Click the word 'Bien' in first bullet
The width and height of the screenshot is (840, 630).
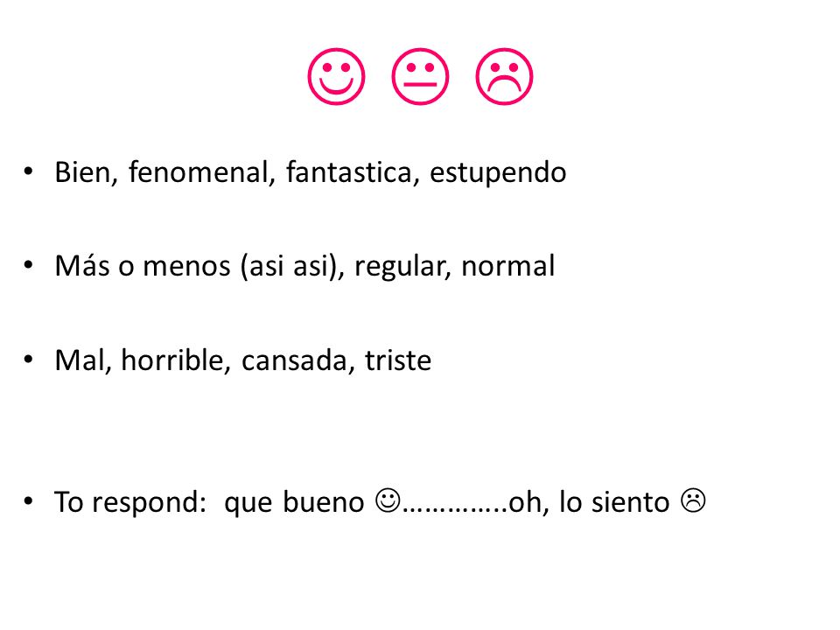pos(83,172)
